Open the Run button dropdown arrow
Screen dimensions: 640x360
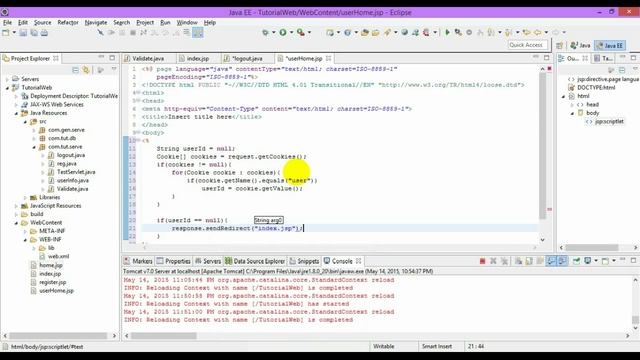click(291, 32)
